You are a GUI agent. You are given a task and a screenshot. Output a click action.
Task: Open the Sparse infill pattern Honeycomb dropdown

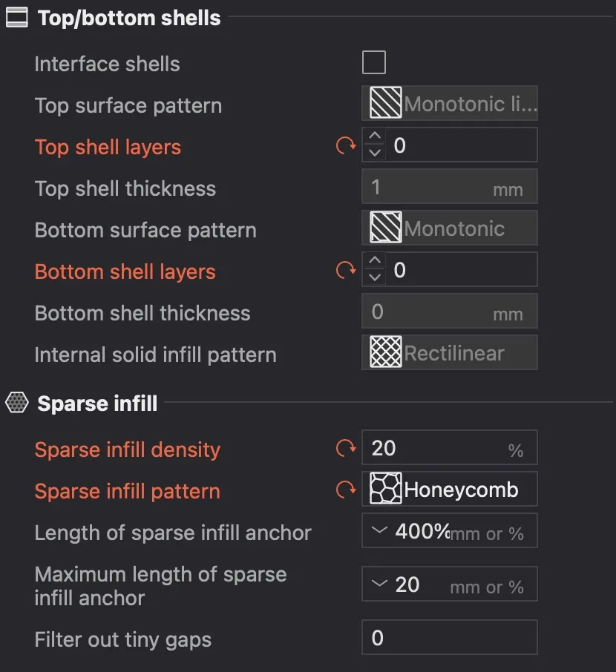coord(450,489)
